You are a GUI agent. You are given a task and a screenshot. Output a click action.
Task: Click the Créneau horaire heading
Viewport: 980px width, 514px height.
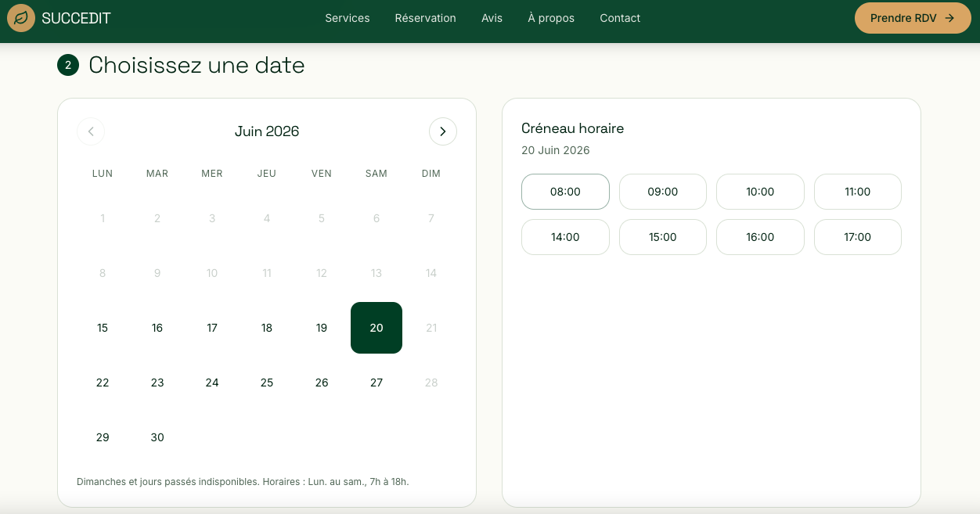click(572, 128)
